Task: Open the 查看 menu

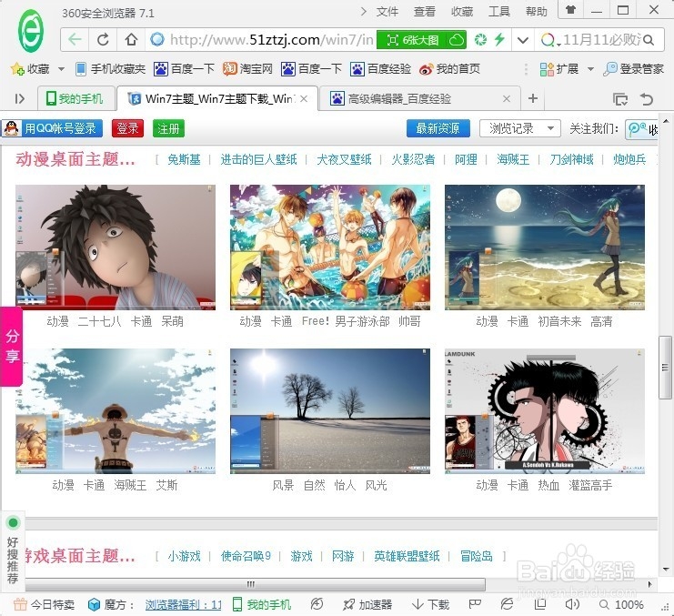Action: click(x=424, y=11)
